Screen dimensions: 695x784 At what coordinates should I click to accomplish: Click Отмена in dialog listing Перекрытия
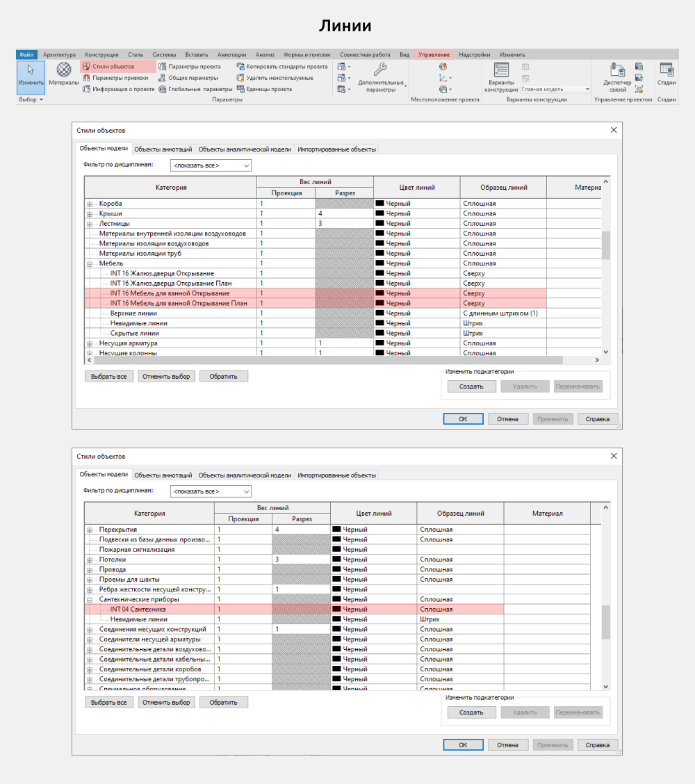click(x=507, y=745)
